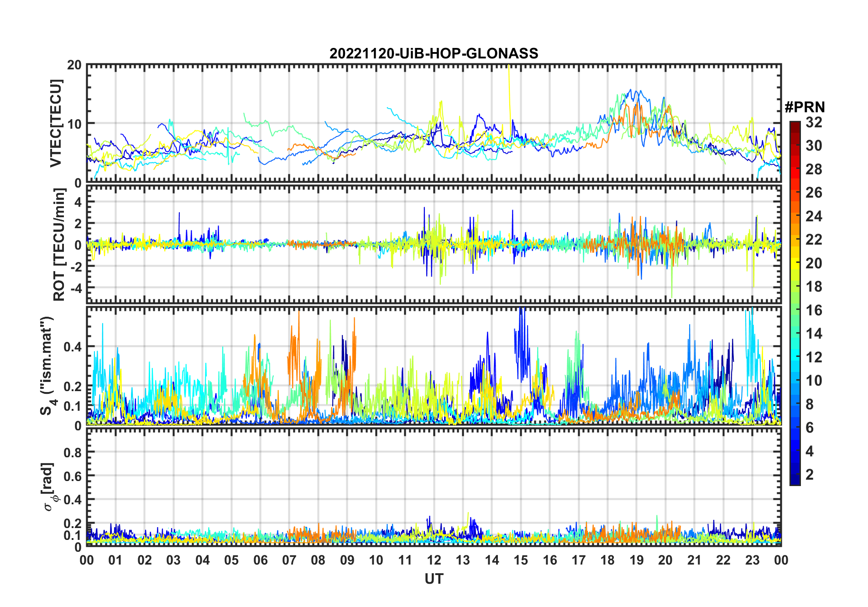The width and height of the screenshot is (868, 607).
Task: Choose tick label 6 on PRN colorbar
Action: tap(810, 428)
